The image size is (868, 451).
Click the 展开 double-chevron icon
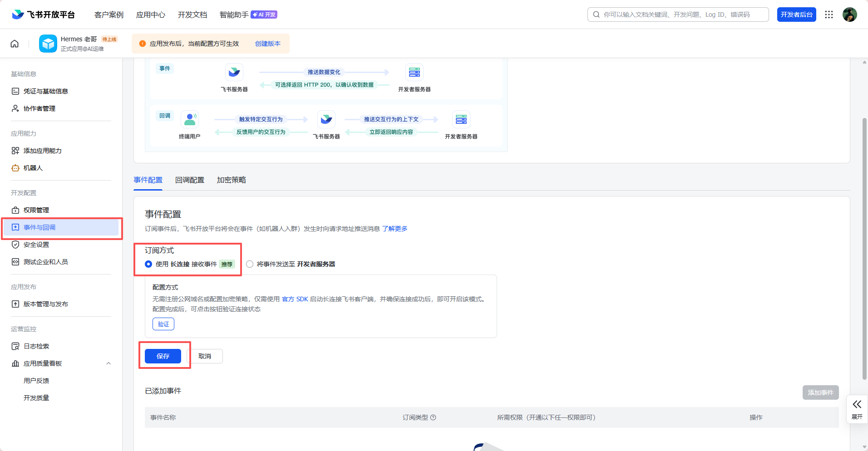857,404
